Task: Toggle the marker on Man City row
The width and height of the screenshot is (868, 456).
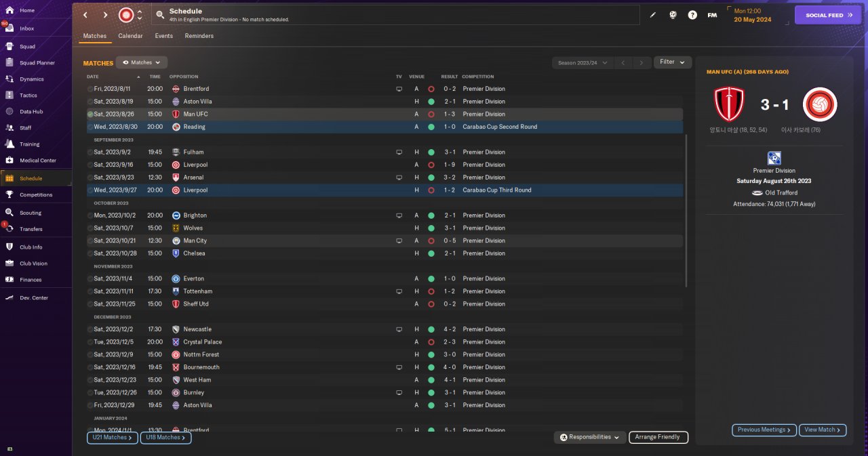Action: (x=90, y=241)
